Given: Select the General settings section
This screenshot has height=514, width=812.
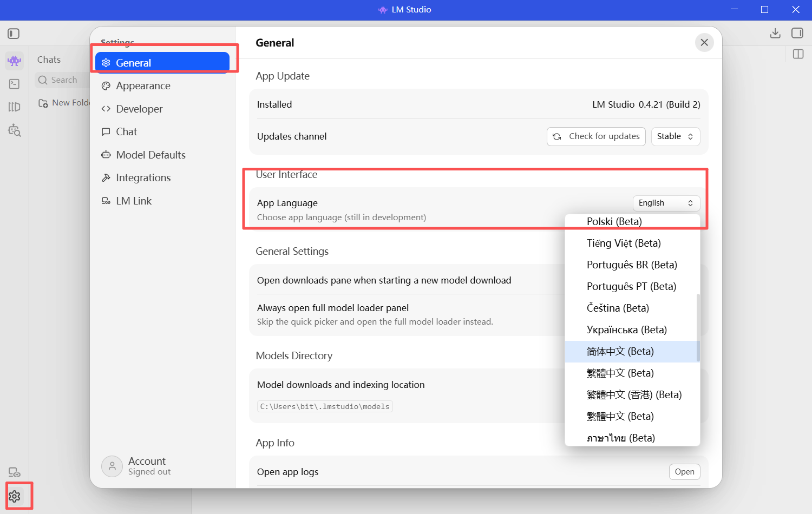Looking at the screenshot, I should click(162, 63).
